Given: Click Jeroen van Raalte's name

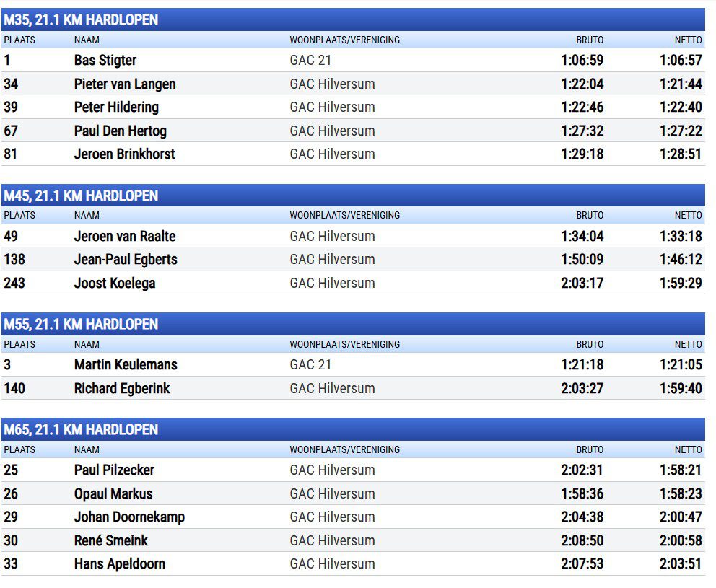Looking at the screenshot, I should [124, 236].
